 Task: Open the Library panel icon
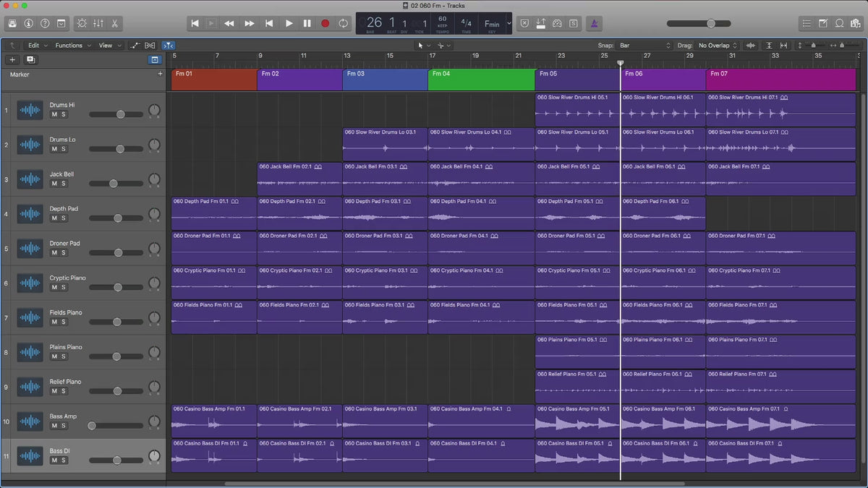click(x=12, y=23)
